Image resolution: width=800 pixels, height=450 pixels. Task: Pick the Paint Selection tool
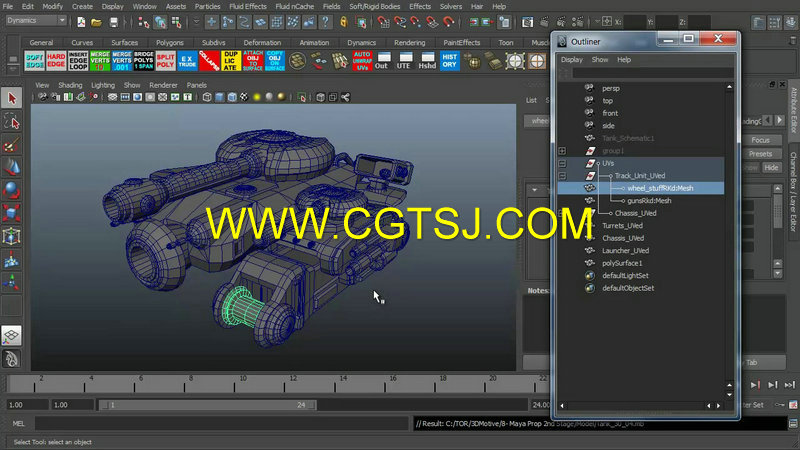11,145
